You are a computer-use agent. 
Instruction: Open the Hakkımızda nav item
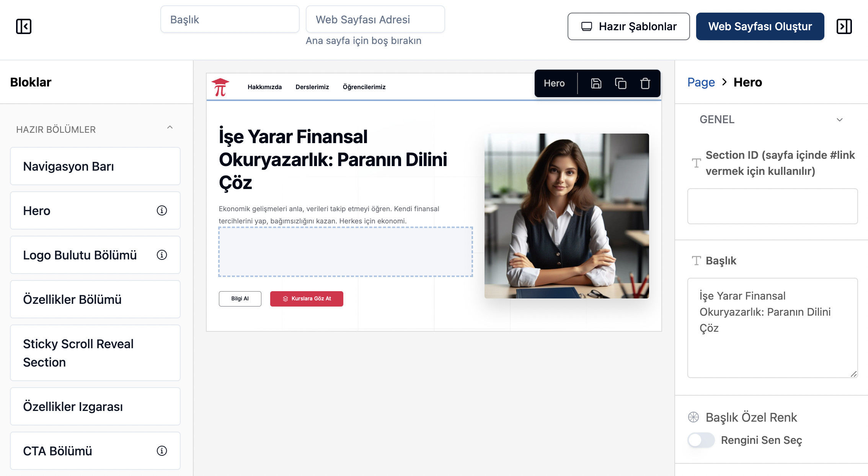[x=264, y=87]
